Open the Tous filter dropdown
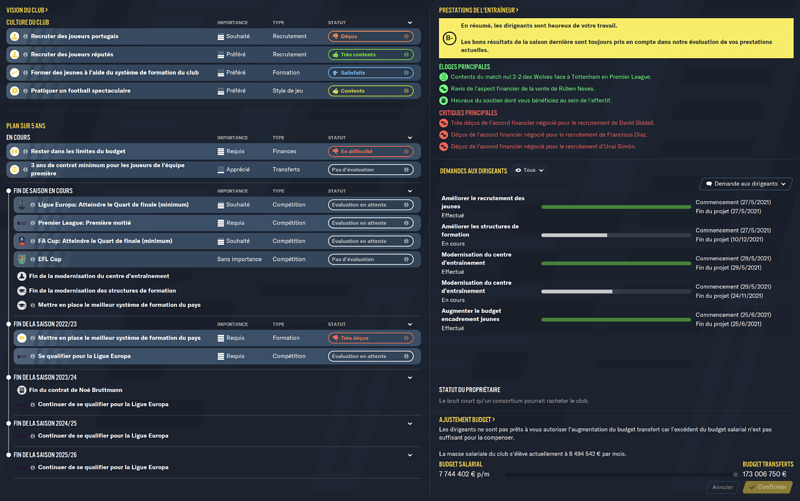Image resolution: width=800 pixels, height=501 pixels. click(x=530, y=171)
